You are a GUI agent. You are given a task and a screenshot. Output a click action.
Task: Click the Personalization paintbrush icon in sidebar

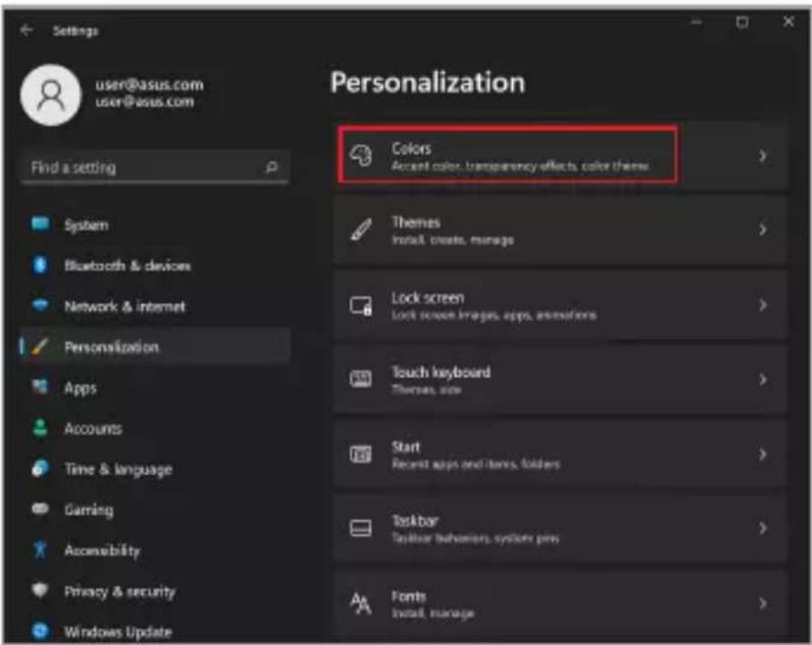point(40,346)
